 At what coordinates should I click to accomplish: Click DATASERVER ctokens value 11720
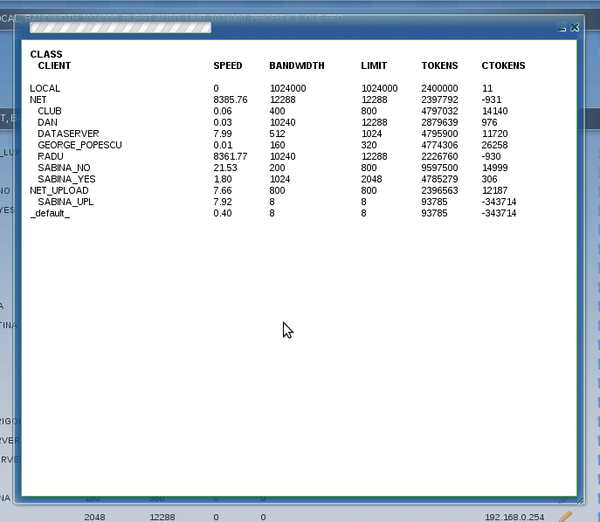click(x=495, y=134)
